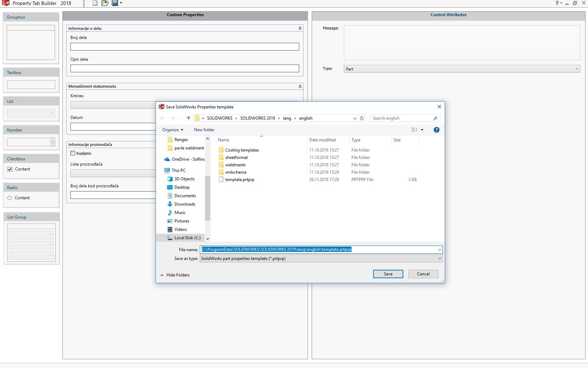This screenshot has height=368, width=588.
Task: Open an existing property template
Action: pyautogui.click(x=104, y=3)
